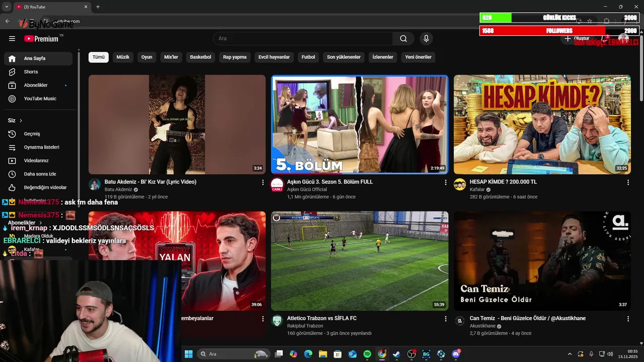Open the YouTube guide hamburger menu
Image resolution: width=644 pixels, height=362 pixels.
pos(12,39)
